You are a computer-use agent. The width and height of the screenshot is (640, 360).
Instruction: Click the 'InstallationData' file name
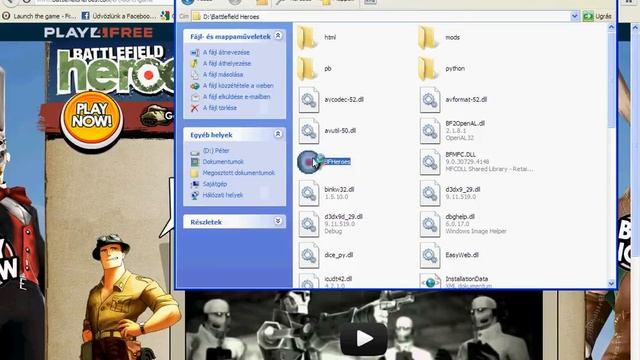pyautogui.click(x=467, y=279)
